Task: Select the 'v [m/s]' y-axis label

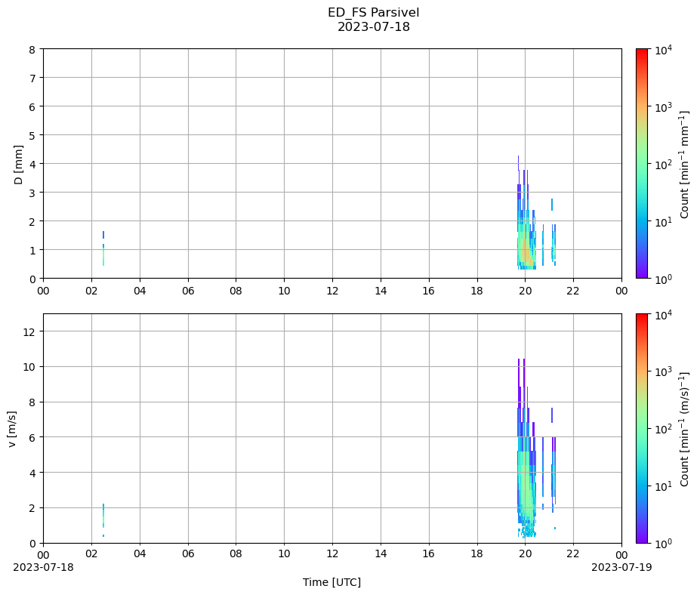Action: coord(12,429)
